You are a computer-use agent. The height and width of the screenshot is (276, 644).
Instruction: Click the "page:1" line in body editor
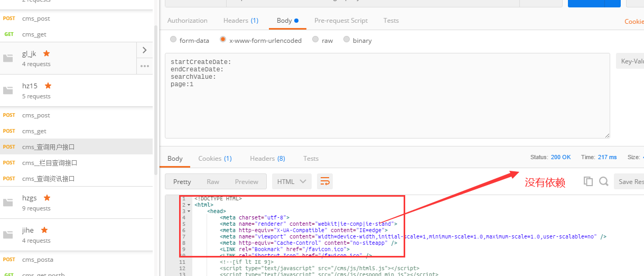point(182,84)
